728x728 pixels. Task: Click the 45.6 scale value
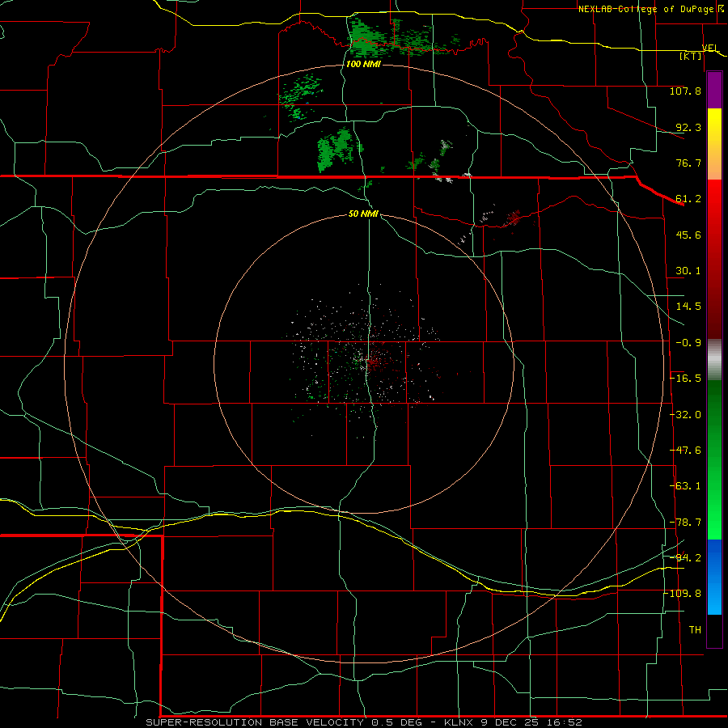click(688, 235)
